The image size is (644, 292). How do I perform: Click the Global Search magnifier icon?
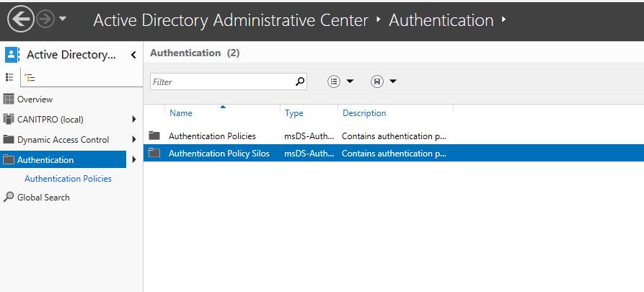[x=8, y=197]
